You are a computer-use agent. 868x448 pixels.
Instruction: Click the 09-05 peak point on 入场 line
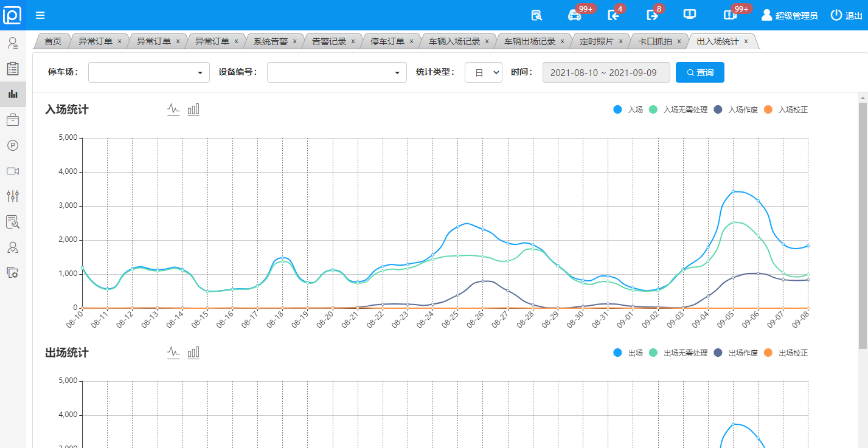(x=734, y=191)
